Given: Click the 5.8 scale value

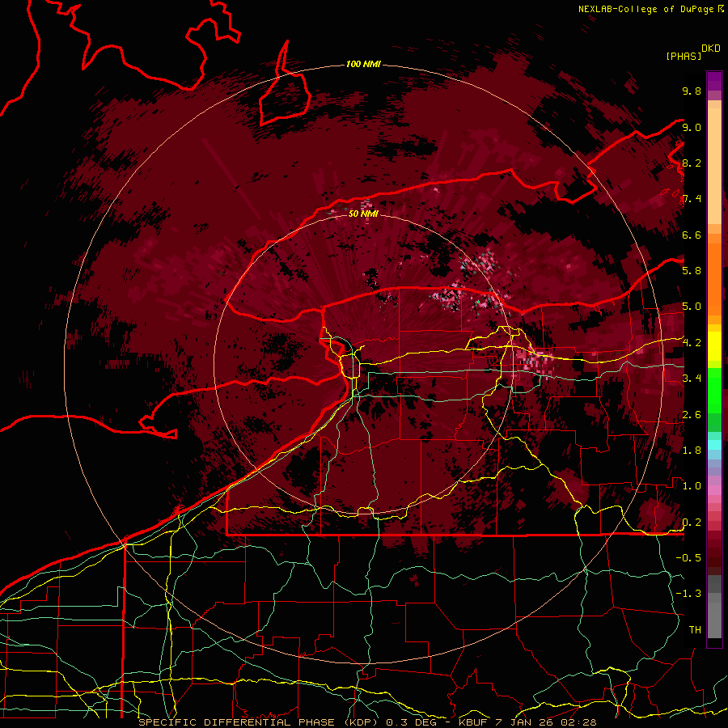Looking at the screenshot, I should [692, 270].
